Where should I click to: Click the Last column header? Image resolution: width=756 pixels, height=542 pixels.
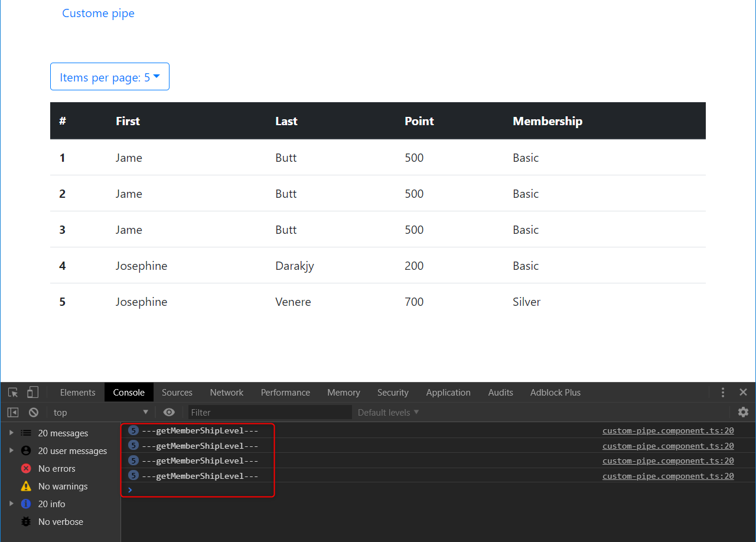pos(286,121)
